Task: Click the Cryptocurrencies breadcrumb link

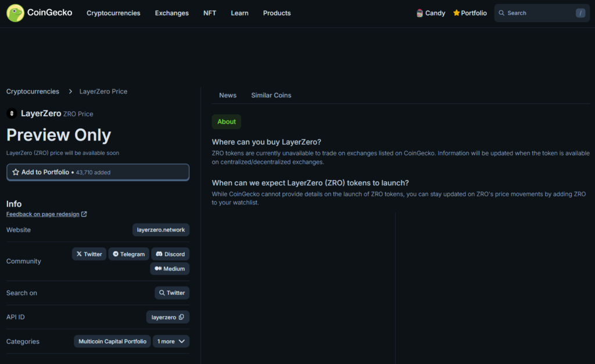Action: click(33, 91)
